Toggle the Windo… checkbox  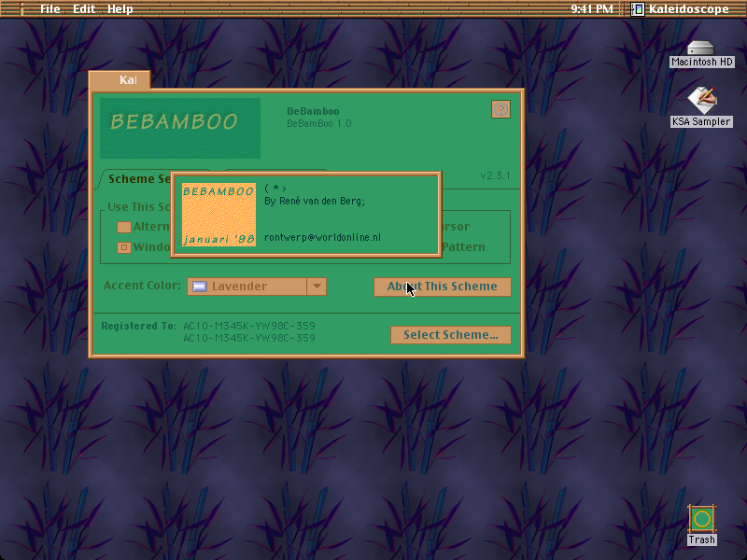(x=124, y=247)
